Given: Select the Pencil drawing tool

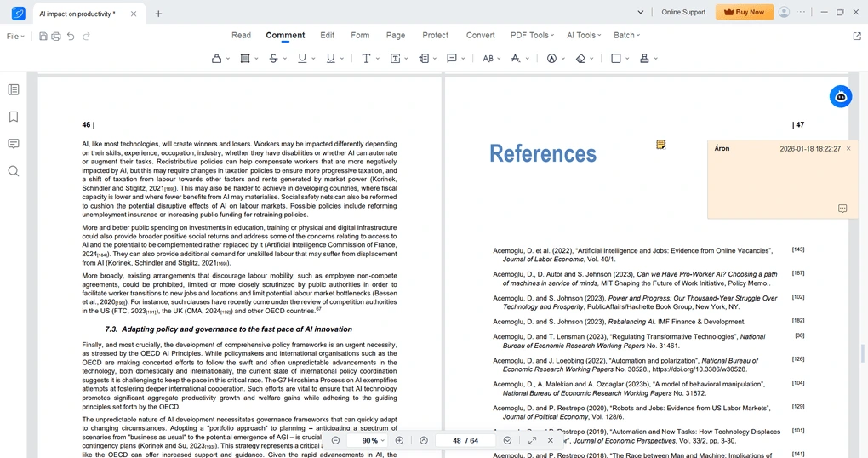Looking at the screenshot, I should (x=552, y=58).
